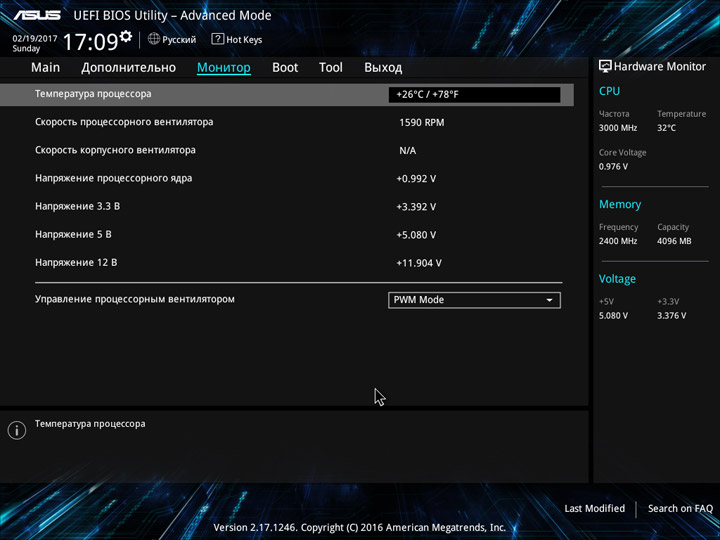Screen dimensions: 720x540
Task: Click the +5.080 V value in main list
Action: 416,235
